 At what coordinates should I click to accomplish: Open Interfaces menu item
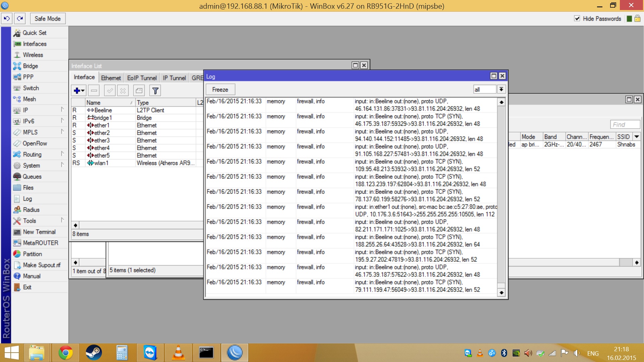[35, 44]
